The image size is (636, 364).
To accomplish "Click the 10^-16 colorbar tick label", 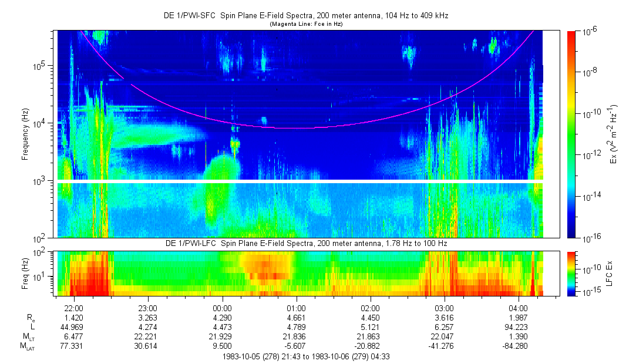I will point(591,238).
